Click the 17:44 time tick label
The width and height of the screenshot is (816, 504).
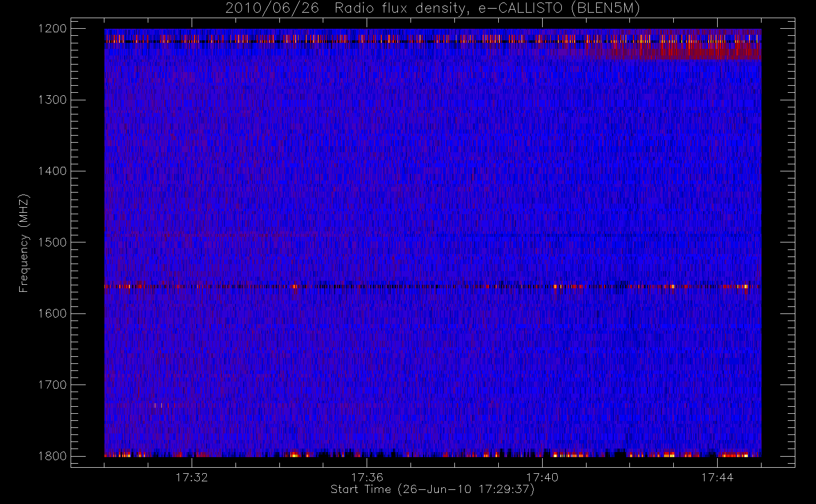tap(717, 477)
